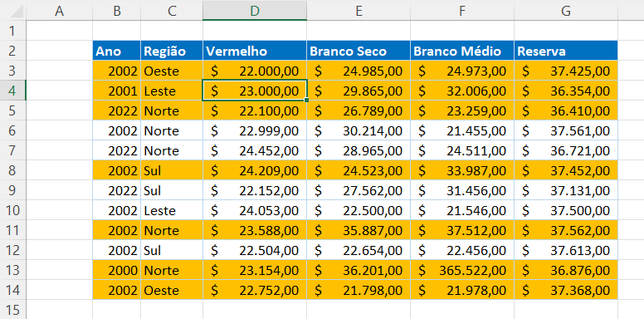Click the Ano header cell

point(117,51)
